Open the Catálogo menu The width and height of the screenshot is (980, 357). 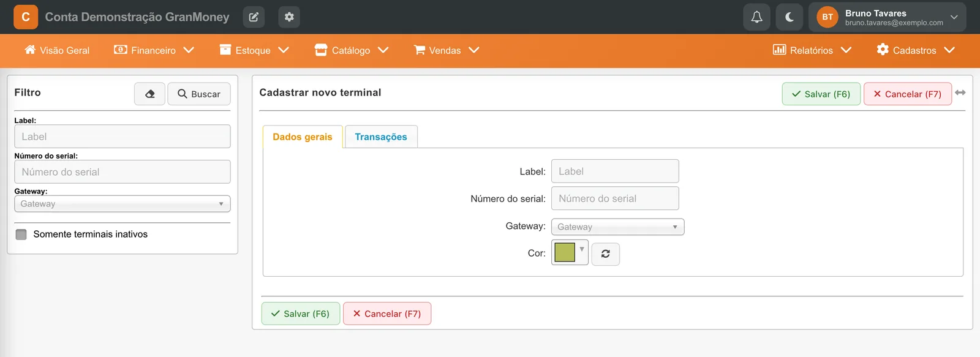point(352,50)
